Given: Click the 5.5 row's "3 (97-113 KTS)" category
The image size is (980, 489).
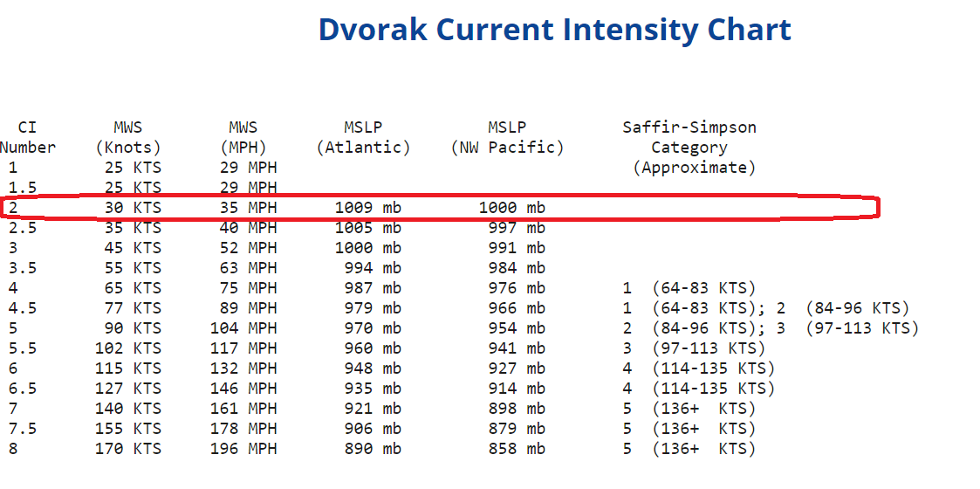Looking at the screenshot, I should point(694,348).
